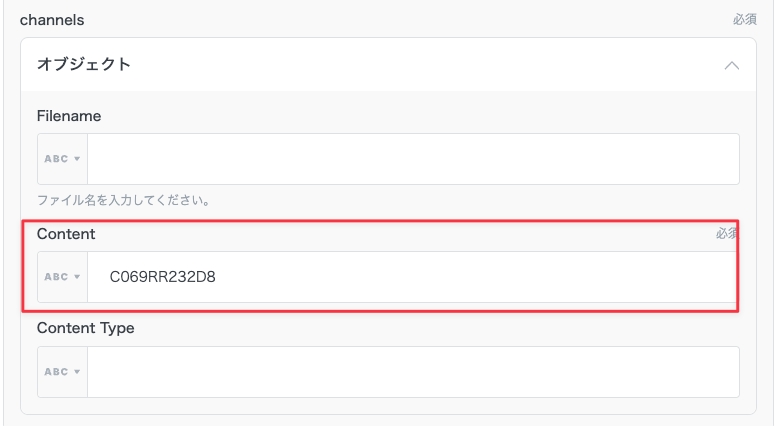Collapse the オブジェクト section with the chevron
This screenshot has width=784, height=426.
point(731,65)
